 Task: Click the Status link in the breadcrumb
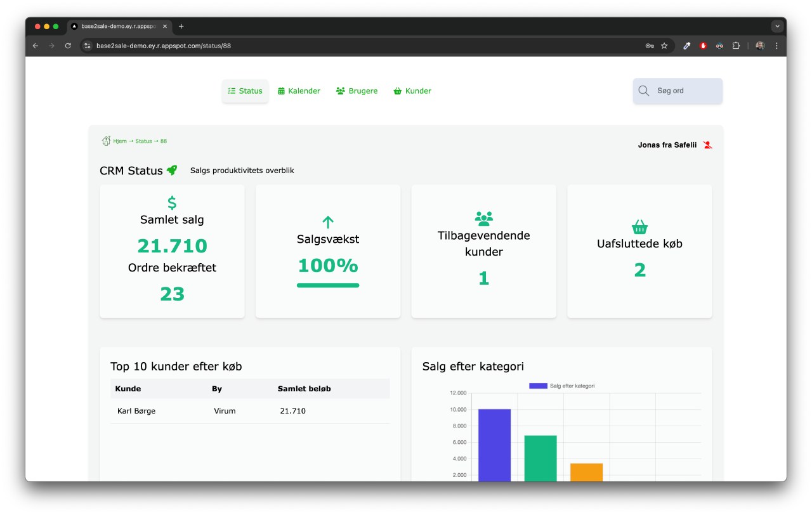point(143,141)
